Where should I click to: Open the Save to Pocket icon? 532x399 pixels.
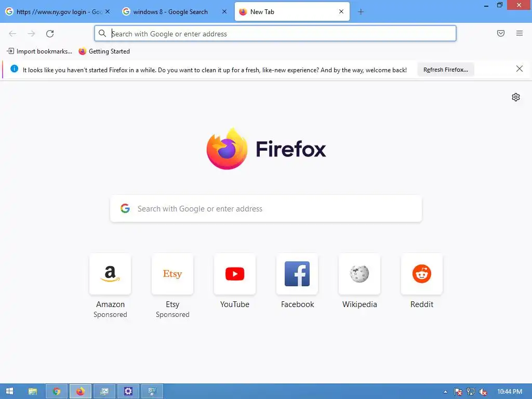tap(501, 33)
